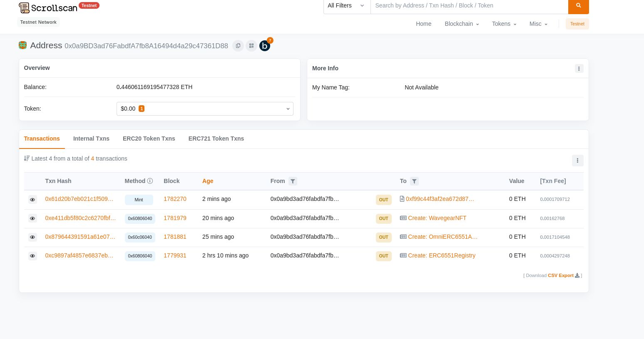Click the orange search magnifier button
Image resolution: width=644 pixels, height=339 pixels.
click(578, 6)
